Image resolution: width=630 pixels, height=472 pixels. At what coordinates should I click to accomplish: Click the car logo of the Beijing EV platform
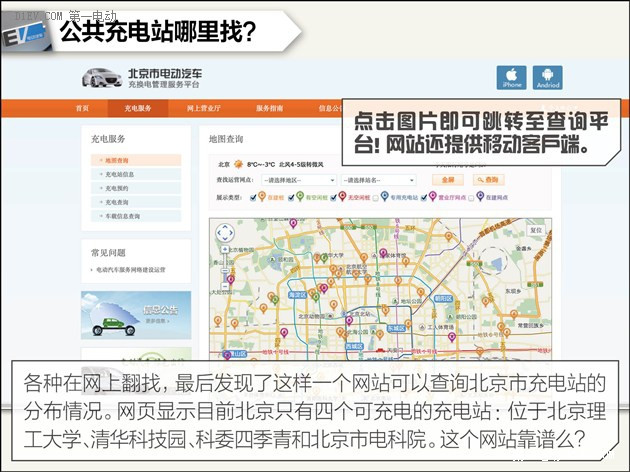tap(102, 78)
